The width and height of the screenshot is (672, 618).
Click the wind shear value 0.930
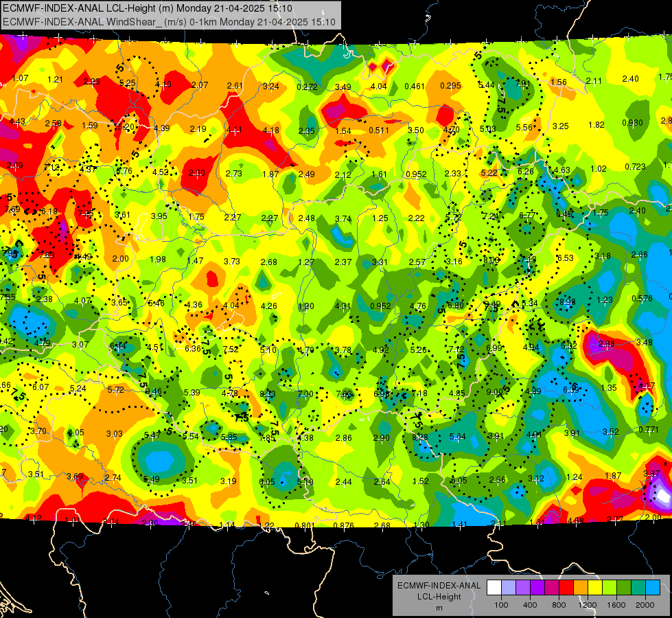pos(633,123)
